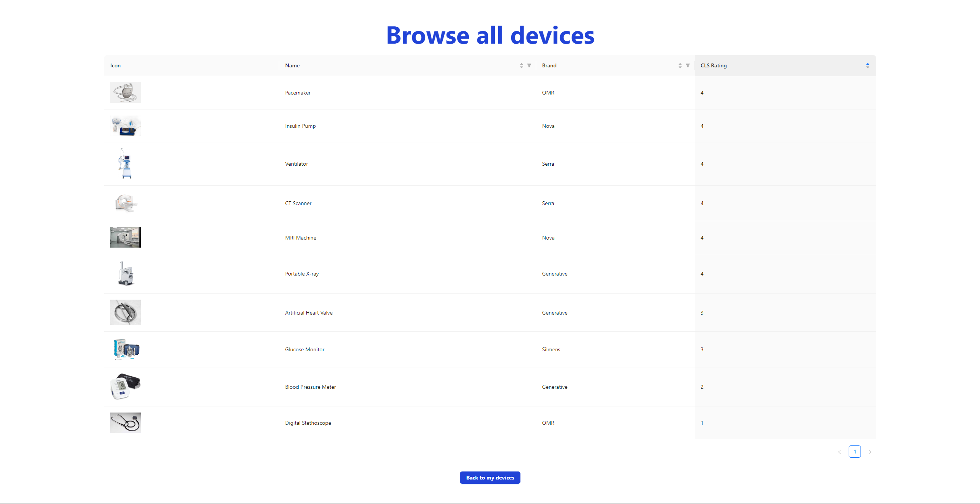
Task: Sort by Brand column sorter arrows
Action: click(x=680, y=65)
